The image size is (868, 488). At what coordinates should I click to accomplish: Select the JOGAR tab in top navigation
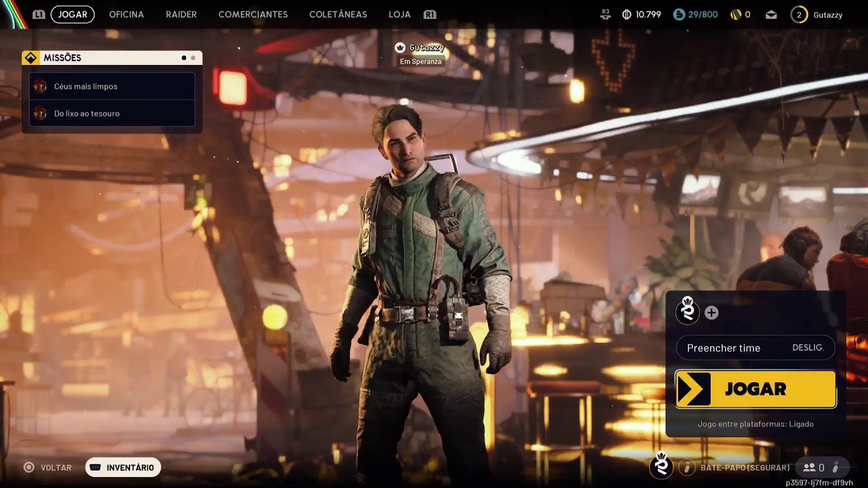pos(73,14)
